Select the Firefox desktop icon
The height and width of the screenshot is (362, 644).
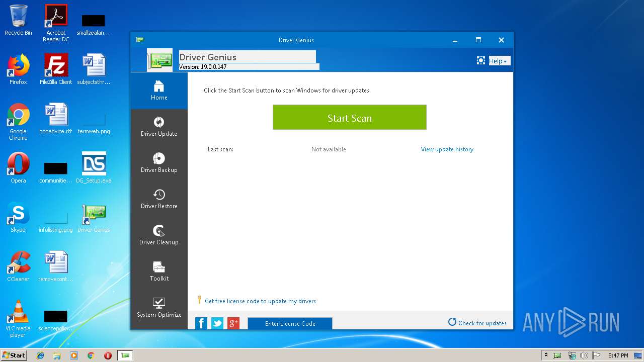(x=18, y=69)
